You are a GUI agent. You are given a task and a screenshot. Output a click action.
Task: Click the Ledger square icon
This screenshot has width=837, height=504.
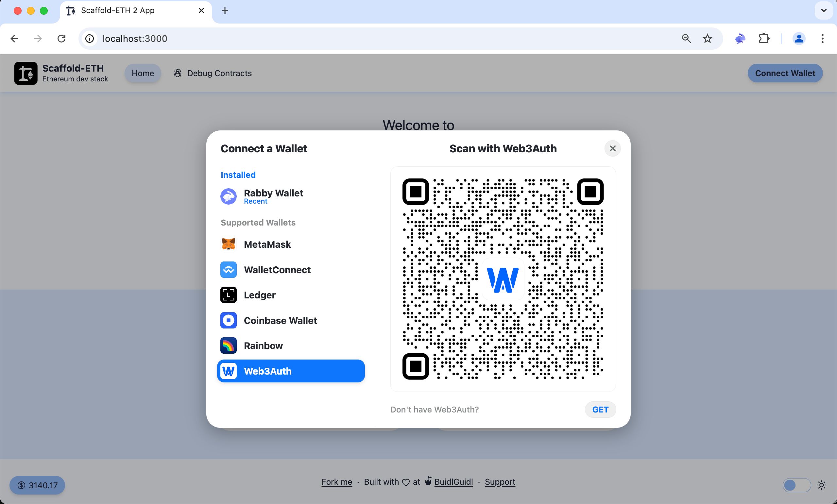coord(229,295)
